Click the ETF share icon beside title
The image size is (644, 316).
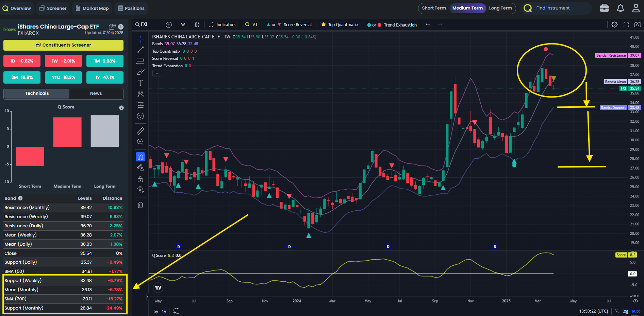click(112, 27)
